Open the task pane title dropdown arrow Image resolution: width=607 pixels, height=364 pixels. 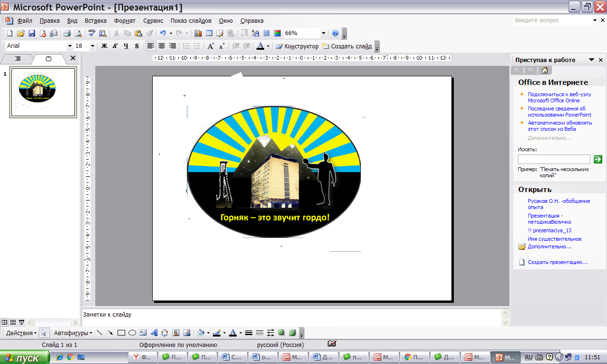(592, 60)
